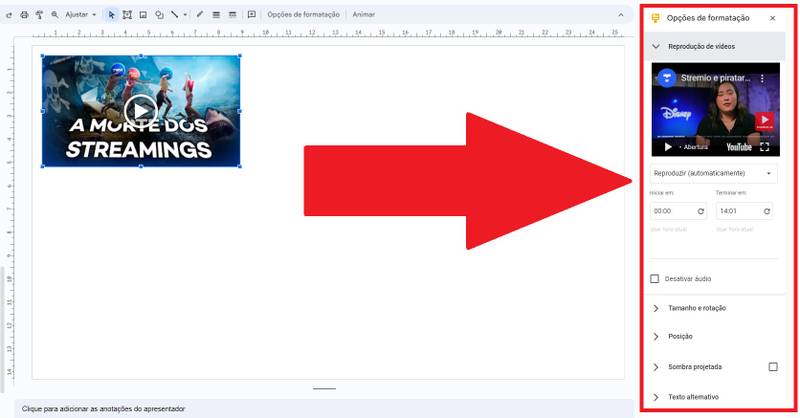Select the text box tool
Viewport: 800px width, 418px height.
tap(127, 15)
